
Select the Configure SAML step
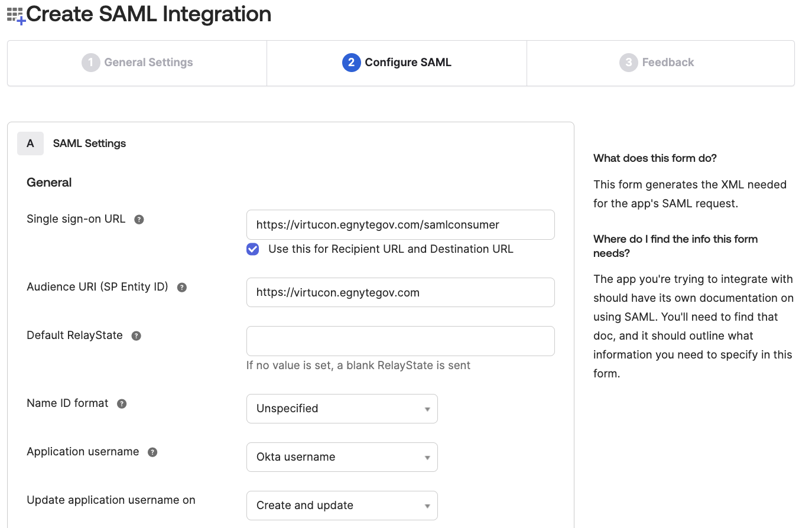(x=396, y=62)
